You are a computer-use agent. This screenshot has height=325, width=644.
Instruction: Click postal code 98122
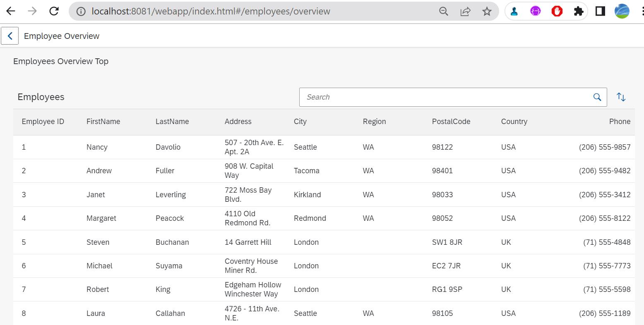(x=442, y=147)
